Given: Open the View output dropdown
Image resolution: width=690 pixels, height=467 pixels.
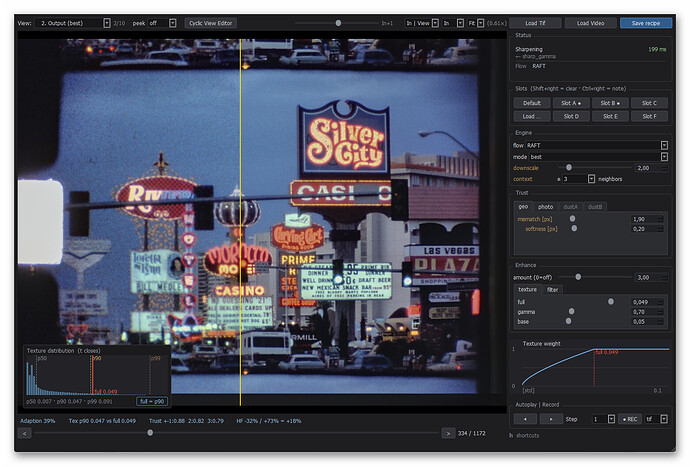Looking at the screenshot, I should (73, 23).
